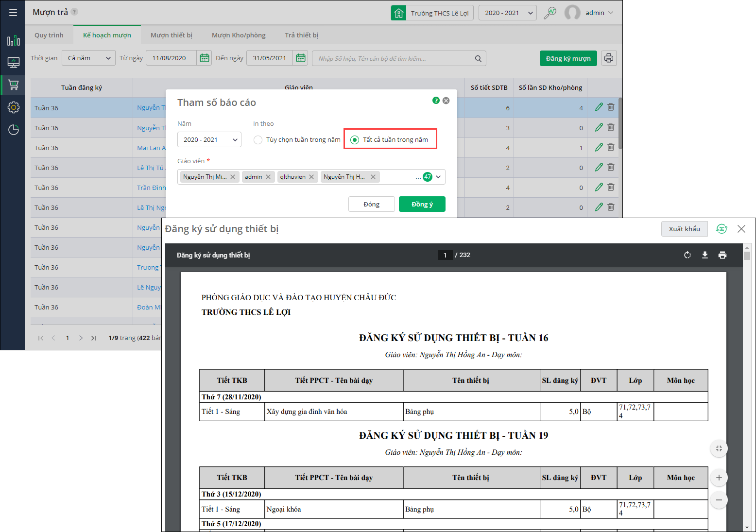Click the search field for Số hiệu
This screenshot has width=756, height=532.
[x=394, y=58]
